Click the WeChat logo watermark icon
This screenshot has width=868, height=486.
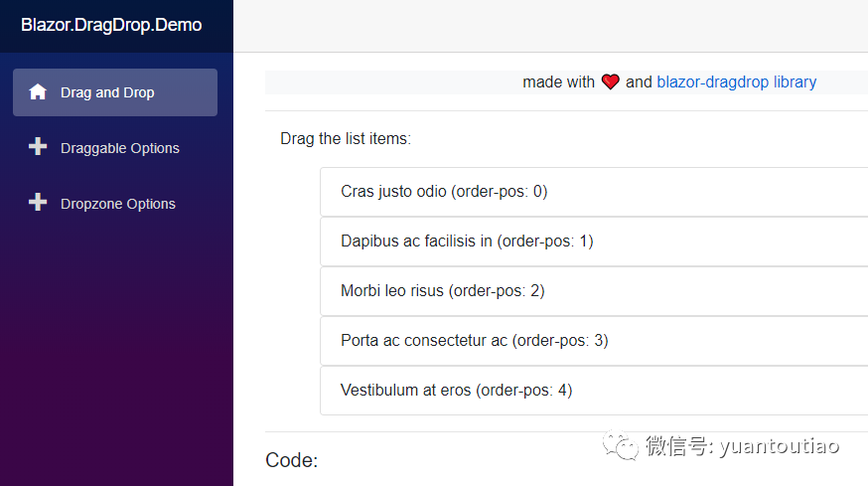[621, 445]
